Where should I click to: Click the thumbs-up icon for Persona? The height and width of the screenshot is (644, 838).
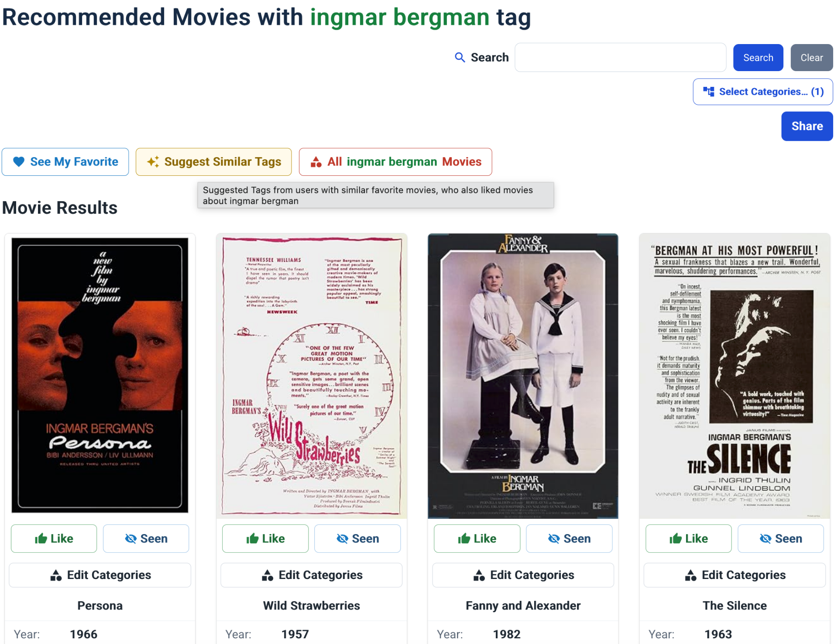coord(41,538)
